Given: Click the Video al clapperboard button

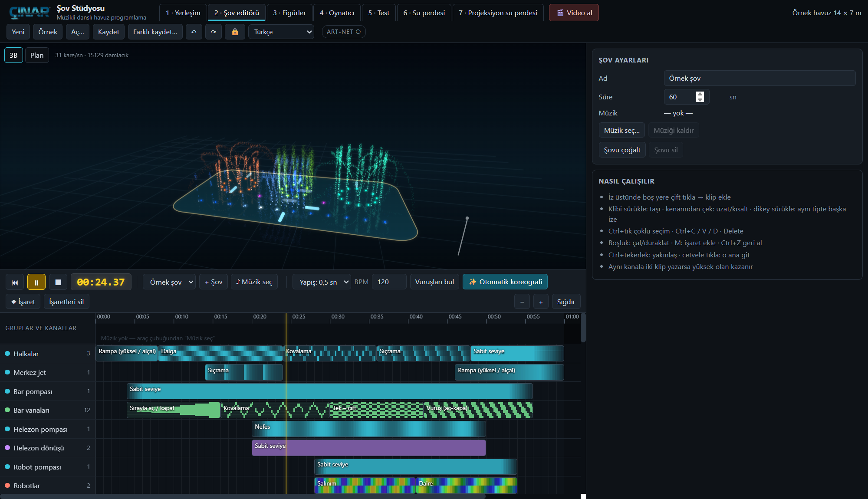Looking at the screenshot, I should [x=574, y=13].
